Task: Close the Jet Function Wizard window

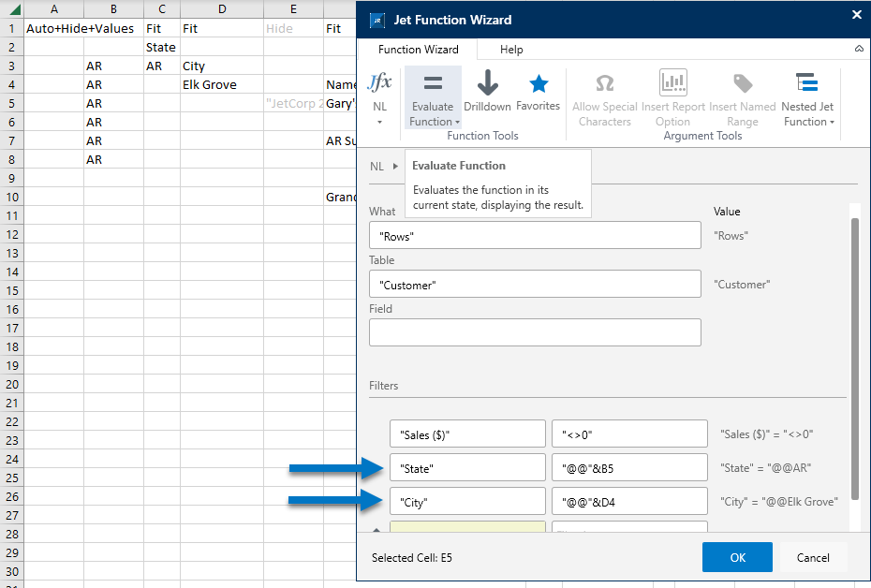Action: click(857, 15)
